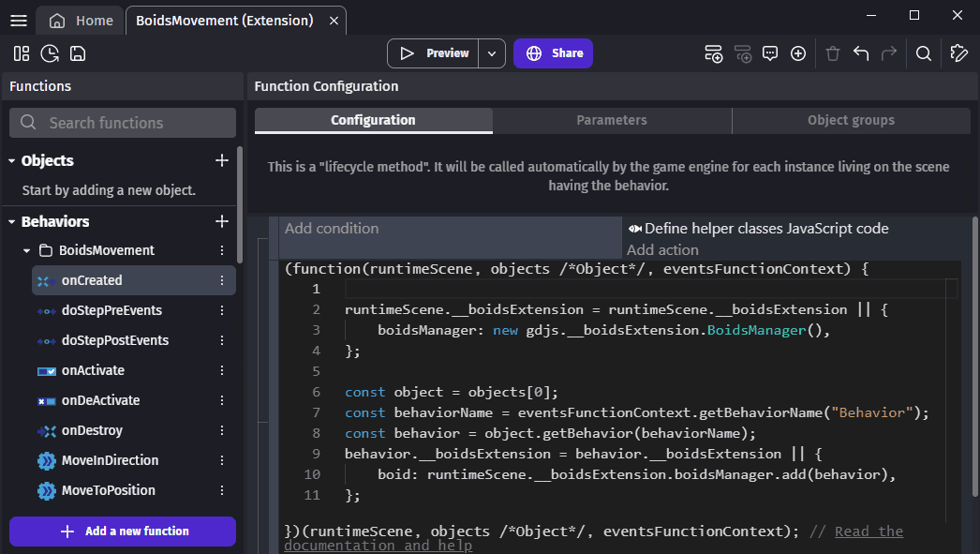
Task: Click the undo arrow icon
Action: [861, 53]
